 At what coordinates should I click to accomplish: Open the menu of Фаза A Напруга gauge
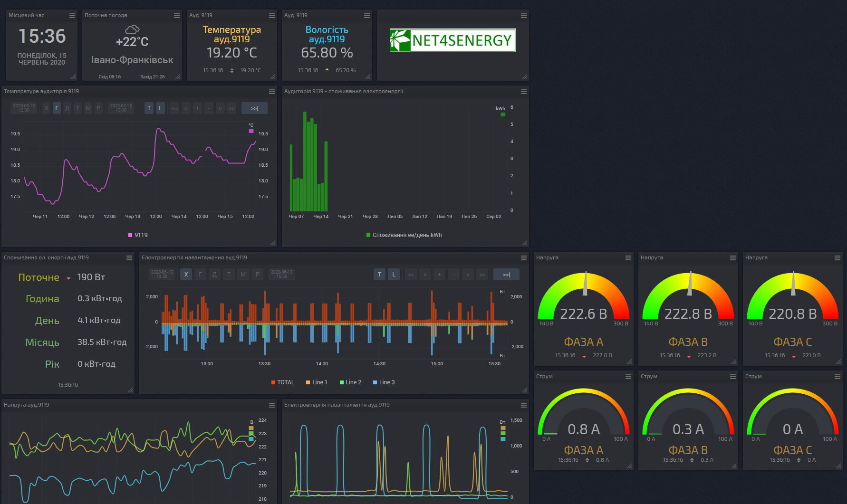pos(628,258)
